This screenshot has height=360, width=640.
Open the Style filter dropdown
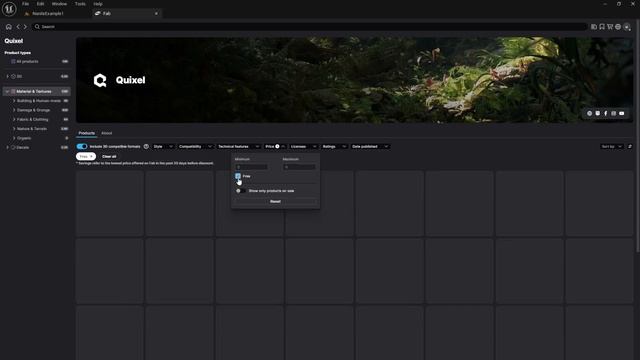[163, 147]
